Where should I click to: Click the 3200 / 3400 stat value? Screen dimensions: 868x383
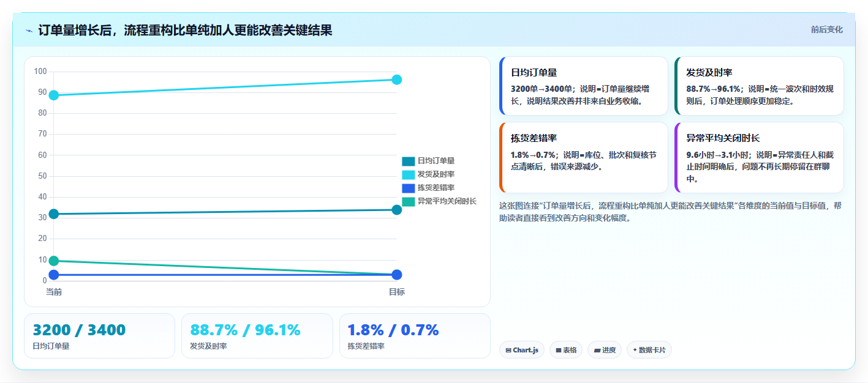[x=79, y=330]
